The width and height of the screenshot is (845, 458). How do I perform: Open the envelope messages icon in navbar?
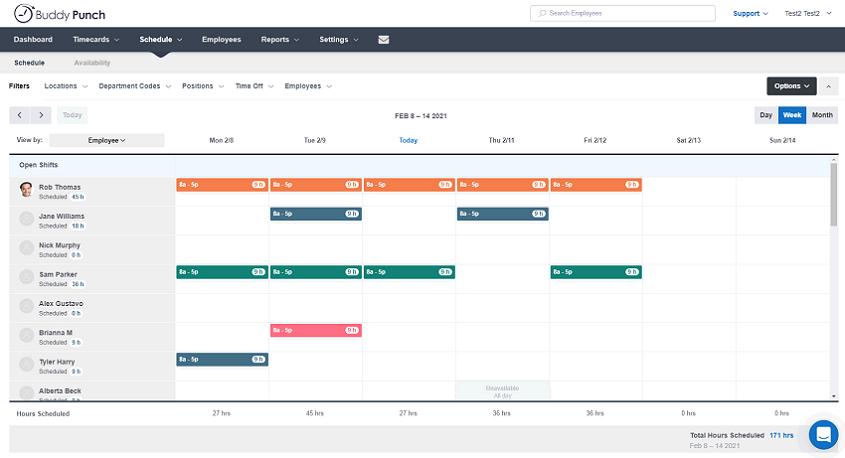pos(384,39)
